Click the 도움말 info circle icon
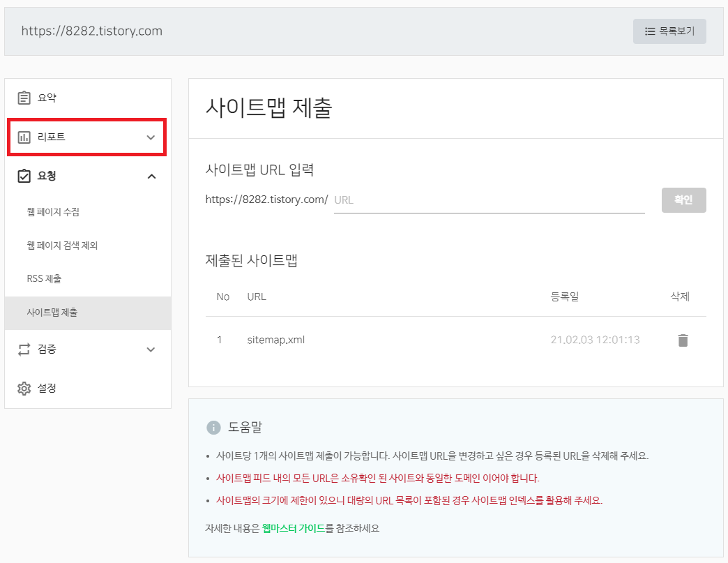The width and height of the screenshot is (728, 563). (x=213, y=428)
